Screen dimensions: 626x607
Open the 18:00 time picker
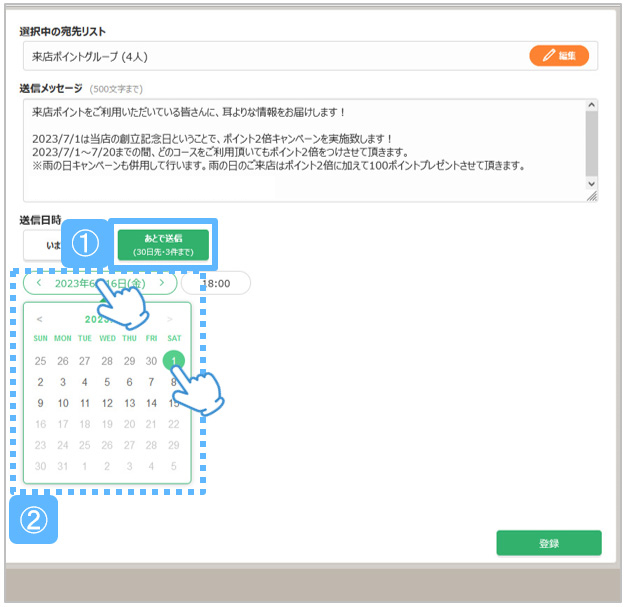[216, 284]
